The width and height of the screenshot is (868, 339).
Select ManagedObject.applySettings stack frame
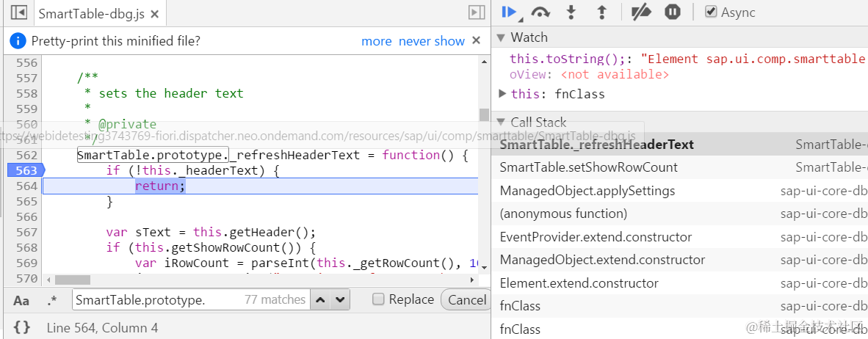(x=680, y=191)
